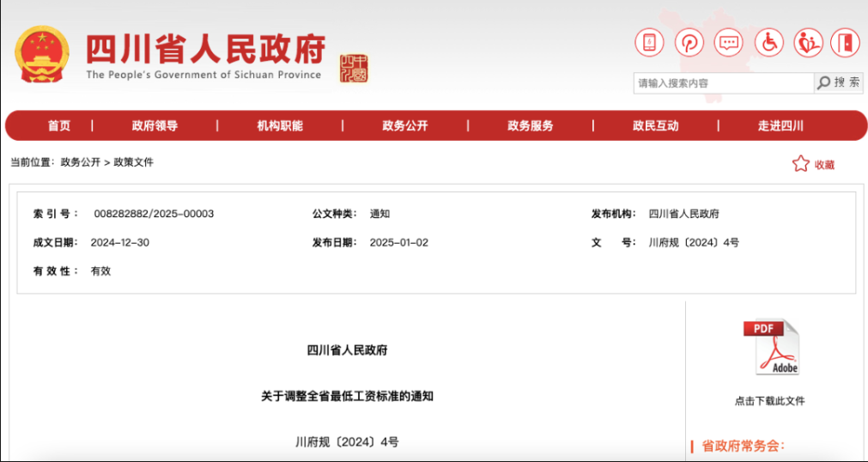The image size is (868, 462).
Task: Click the 政策文件 breadcrumb link
Action: 133,162
